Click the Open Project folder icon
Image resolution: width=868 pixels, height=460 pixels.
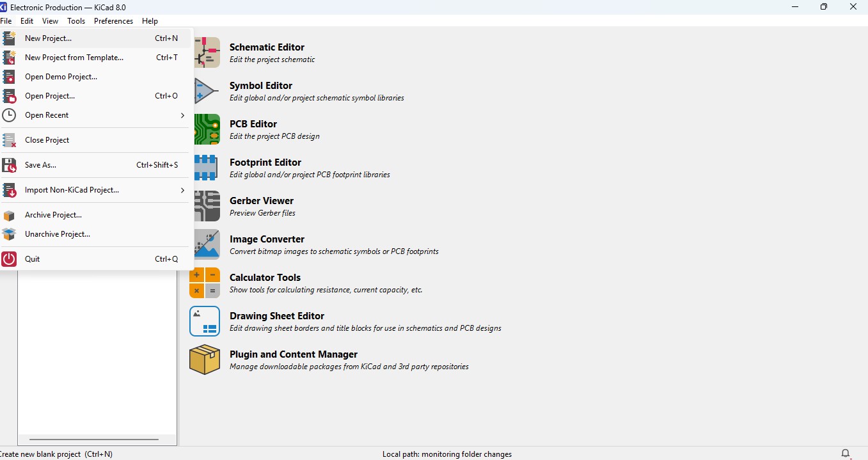coord(9,96)
